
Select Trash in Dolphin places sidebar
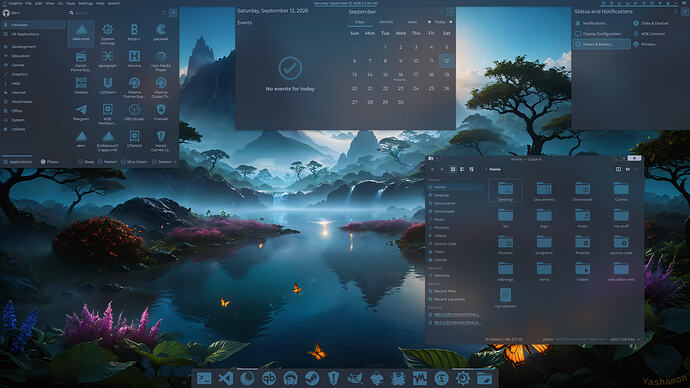pos(456,252)
